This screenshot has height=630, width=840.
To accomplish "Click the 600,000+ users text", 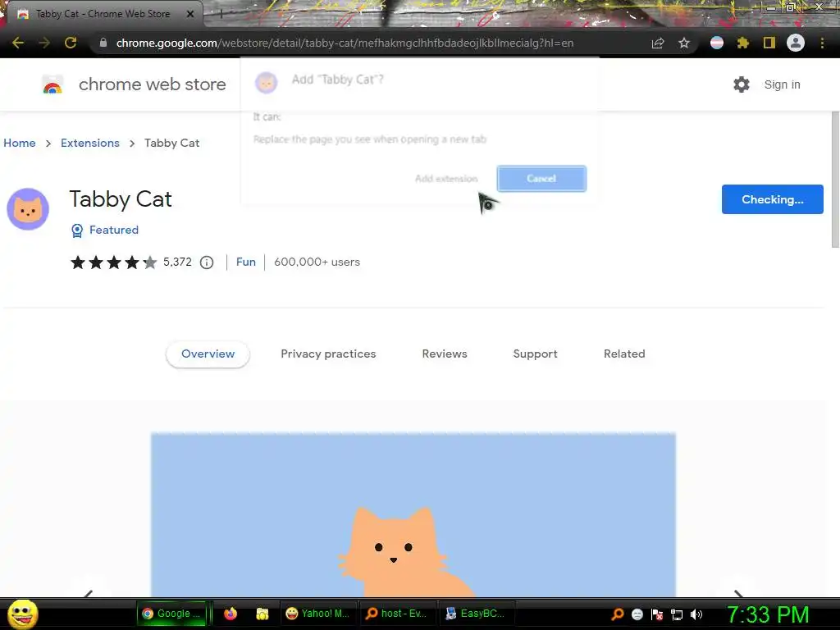I will (x=317, y=262).
